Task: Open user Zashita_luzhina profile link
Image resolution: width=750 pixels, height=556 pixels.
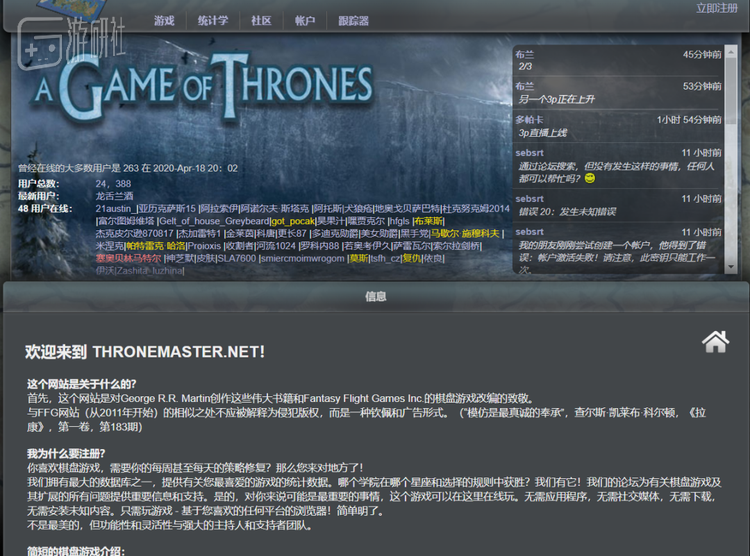Action: pos(150,271)
